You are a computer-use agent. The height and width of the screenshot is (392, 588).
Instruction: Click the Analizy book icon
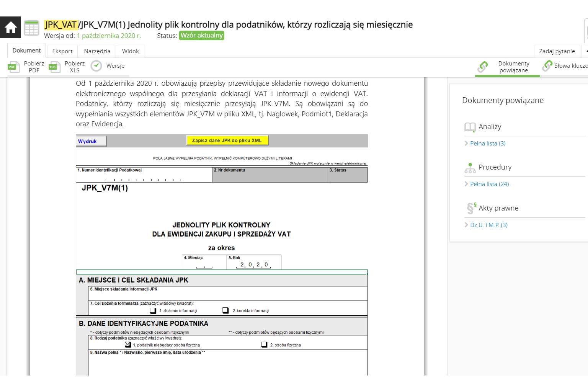pos(470,127)
